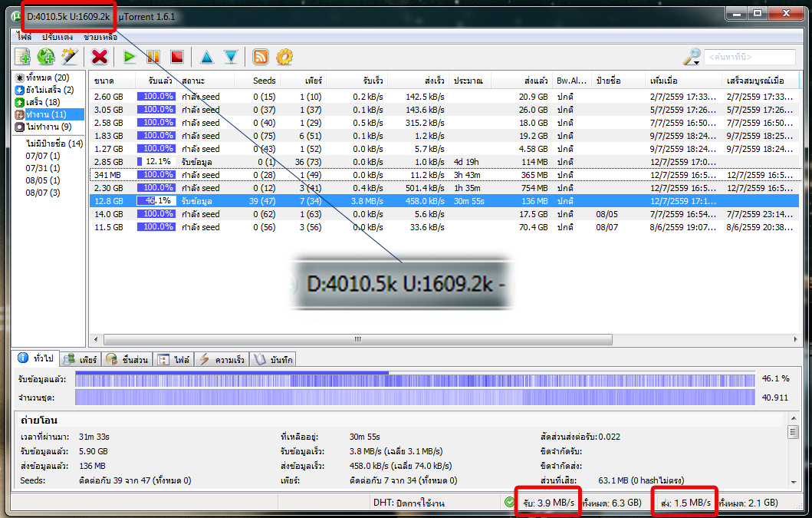Switch to ชิ้นส่วน tab
Image resolution: width=812 pixels, height=518 pixels.
127,359
